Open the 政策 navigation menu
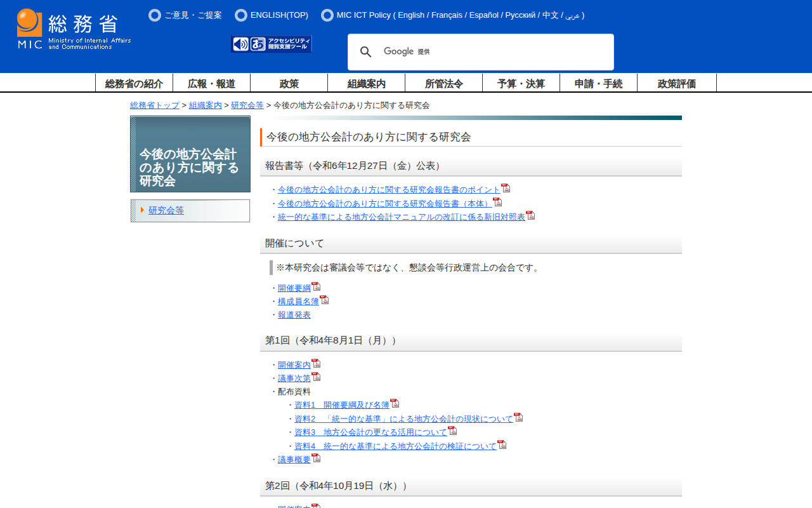The width and height of the screenshot is (812, 508). [x=289, y=83]
